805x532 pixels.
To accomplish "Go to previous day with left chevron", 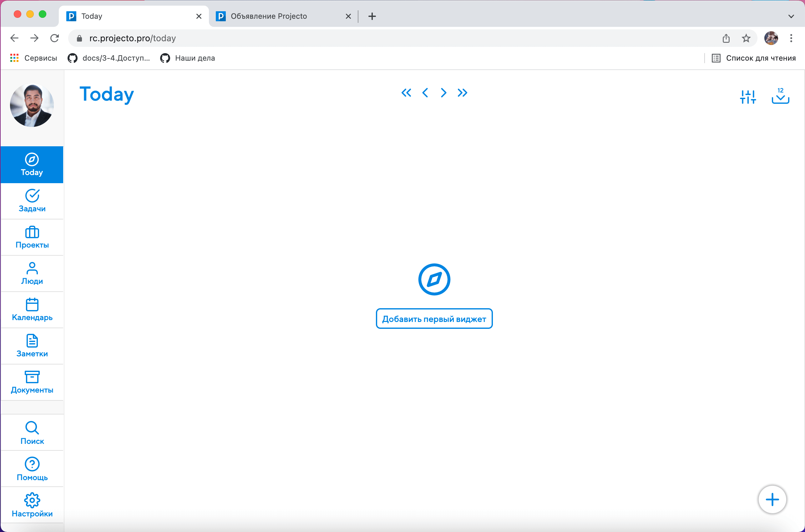I will (425, 93).
